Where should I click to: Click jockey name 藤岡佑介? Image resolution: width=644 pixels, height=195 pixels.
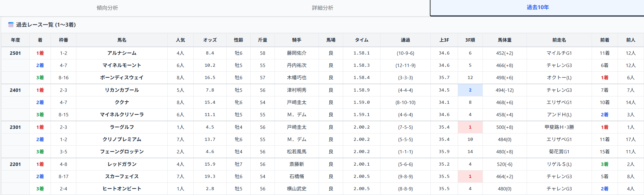[x=297, y=53]
